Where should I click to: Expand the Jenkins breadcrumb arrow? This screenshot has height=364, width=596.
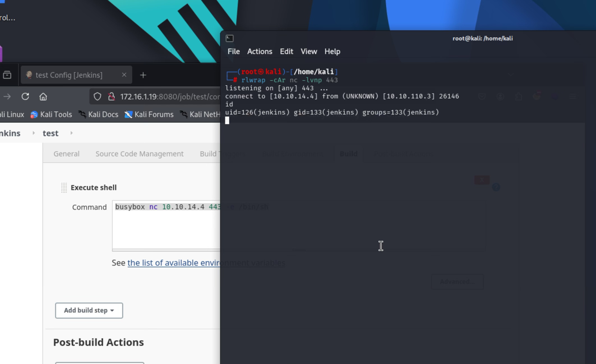coord(34,133)
